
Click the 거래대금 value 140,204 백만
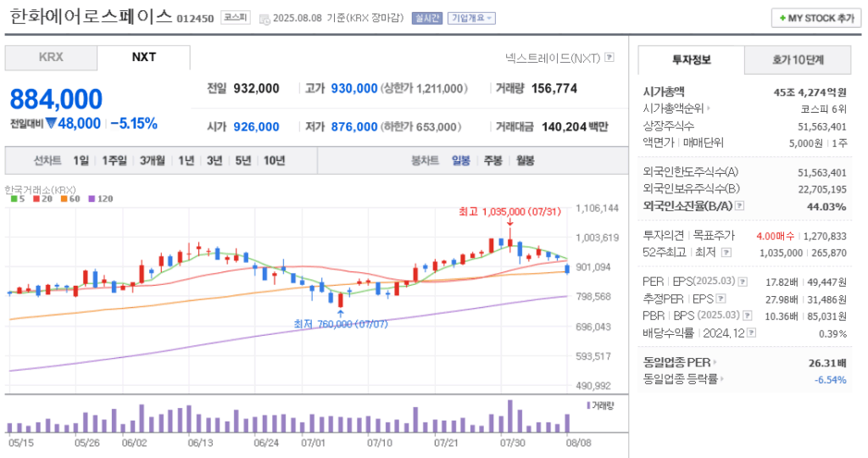[575, 127]
